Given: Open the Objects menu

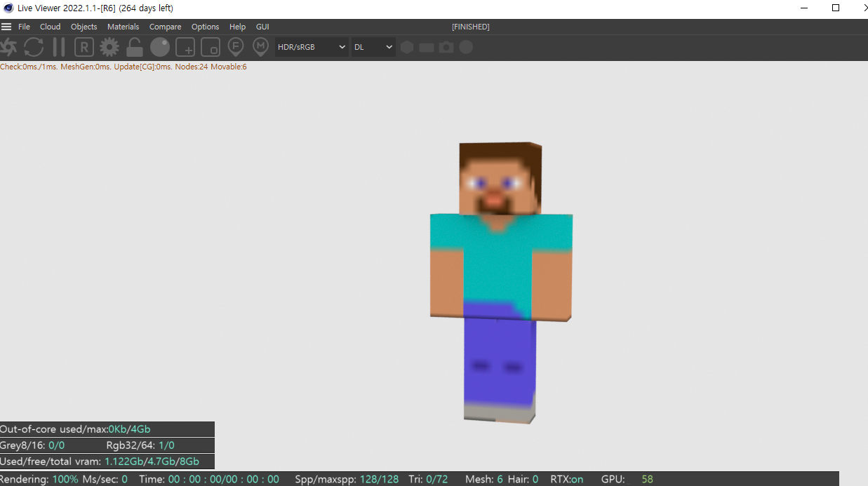Looking at the screenshot, I should point(84,27).
